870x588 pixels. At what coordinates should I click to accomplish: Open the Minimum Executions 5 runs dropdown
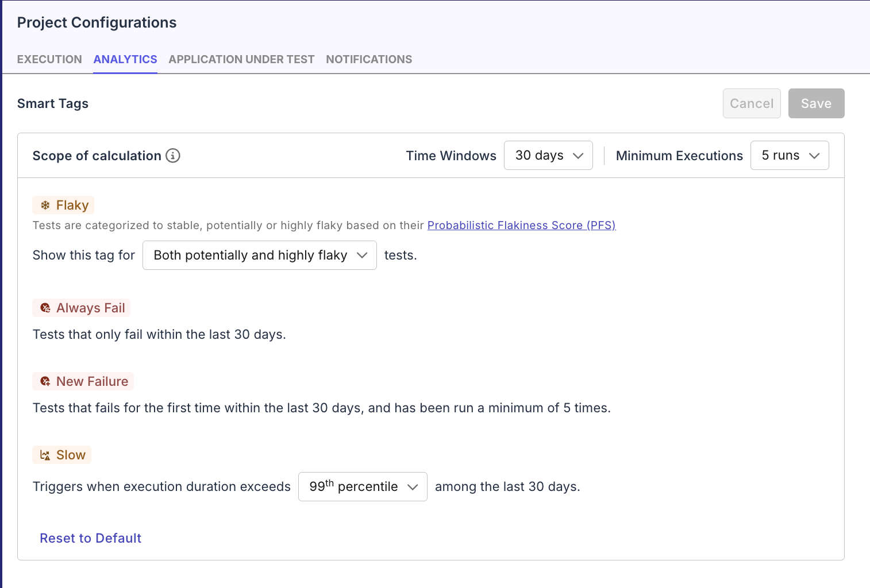click(789, 155)
